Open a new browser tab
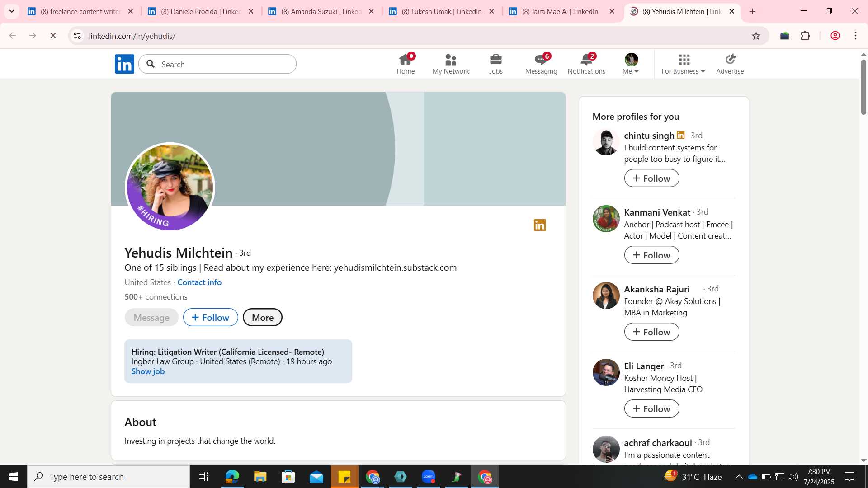The image size is (868, 488). point(752,11)
